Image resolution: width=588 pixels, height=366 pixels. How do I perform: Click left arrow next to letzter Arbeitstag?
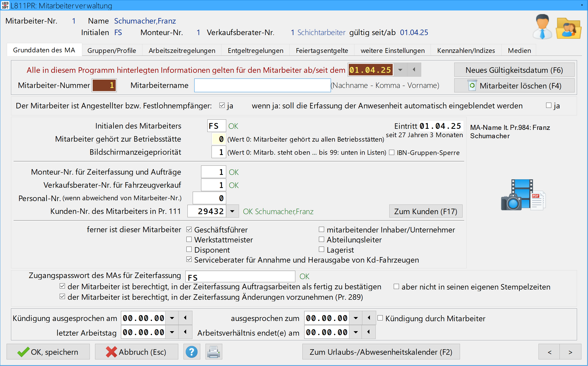(185, 332)
